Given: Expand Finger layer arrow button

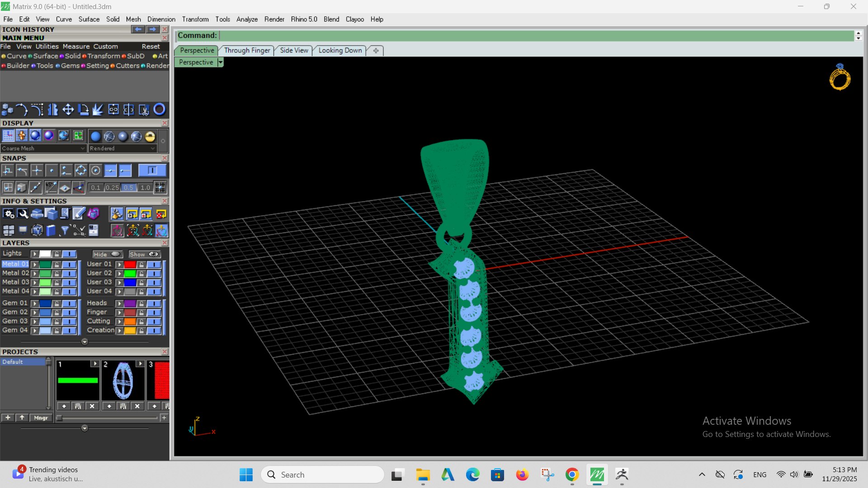Looking at the screenshot, I should [120, 312].
